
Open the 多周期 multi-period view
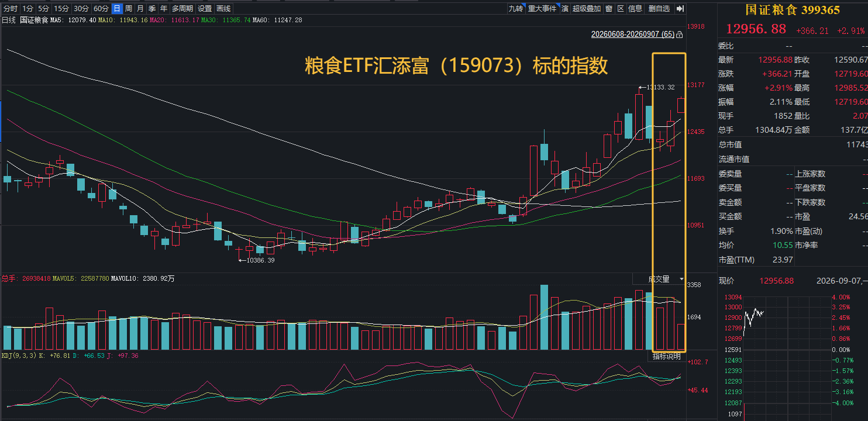coord(182,9)
